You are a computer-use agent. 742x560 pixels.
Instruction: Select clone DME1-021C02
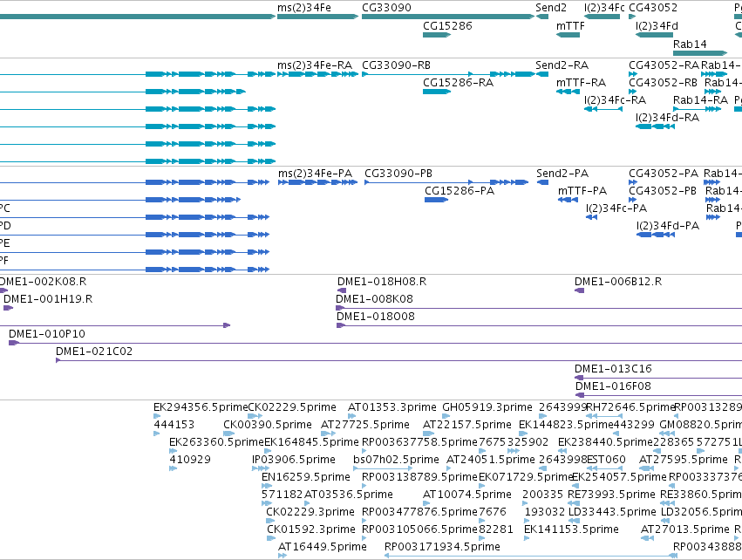(399, 361)
